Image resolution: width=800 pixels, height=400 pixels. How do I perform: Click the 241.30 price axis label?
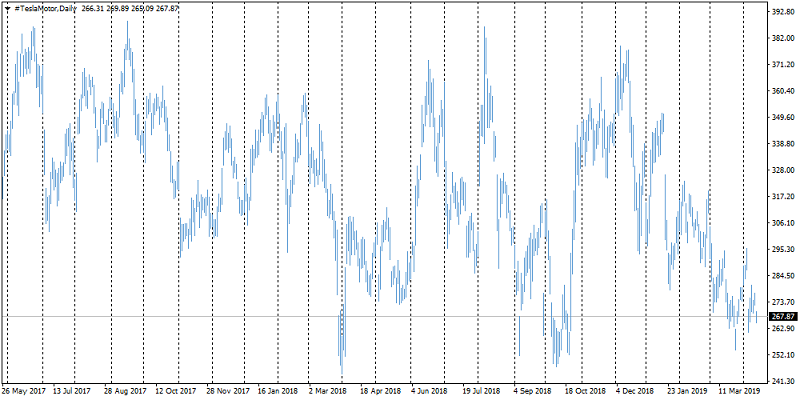coord(784,382)
